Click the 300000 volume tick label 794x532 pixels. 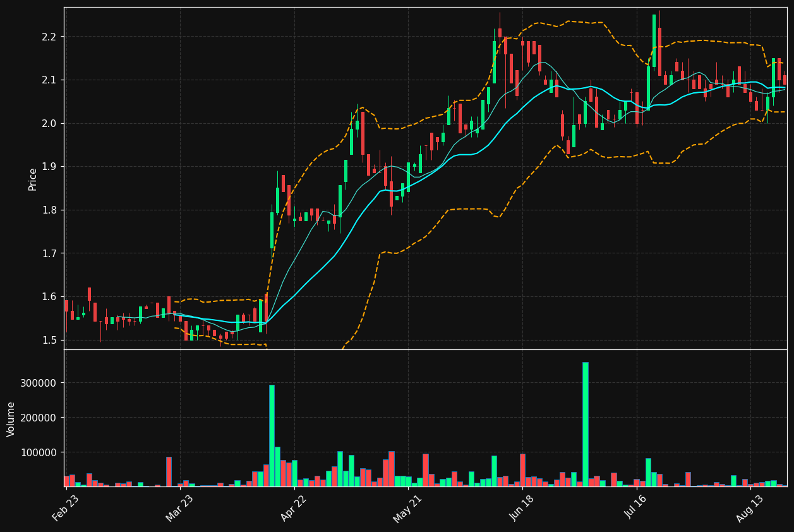(x=39, y=384)
